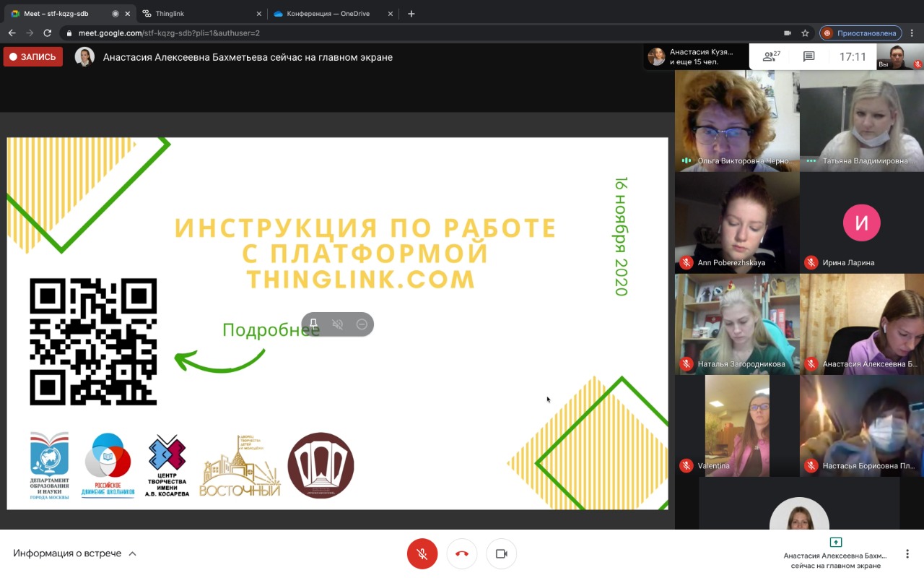Unmute your microphone
Viewport: 924px width, 578px height.
422,554
